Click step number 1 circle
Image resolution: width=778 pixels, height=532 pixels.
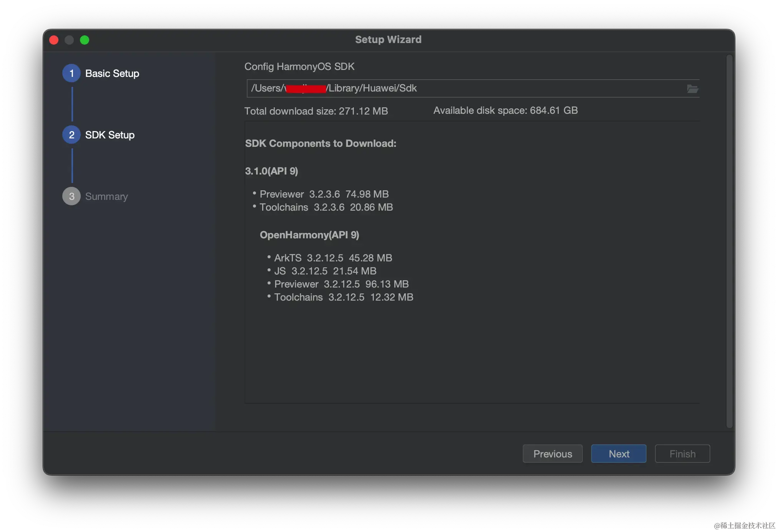pyautogui.click(x=71, y=73)
